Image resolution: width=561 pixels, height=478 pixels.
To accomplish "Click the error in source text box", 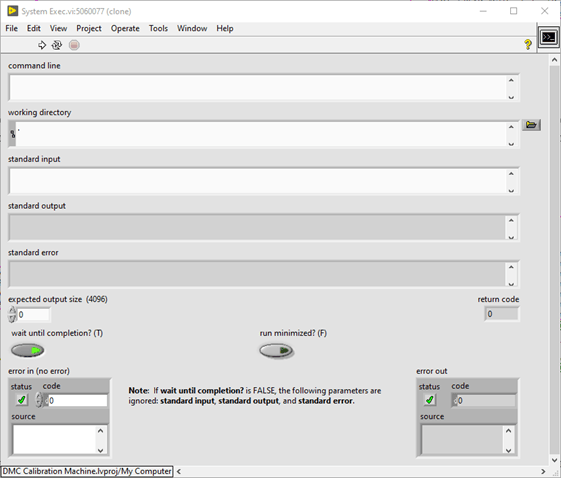I will click(x=54, y=439).
